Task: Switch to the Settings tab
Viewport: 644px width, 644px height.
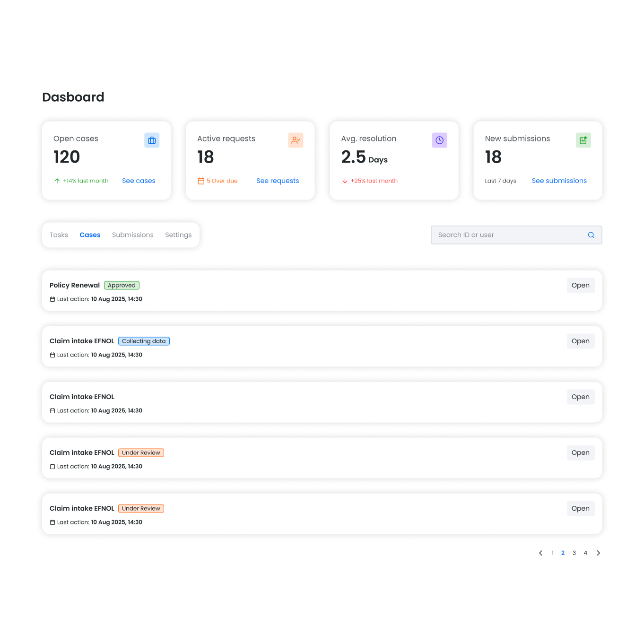Action: pos(178,235)
